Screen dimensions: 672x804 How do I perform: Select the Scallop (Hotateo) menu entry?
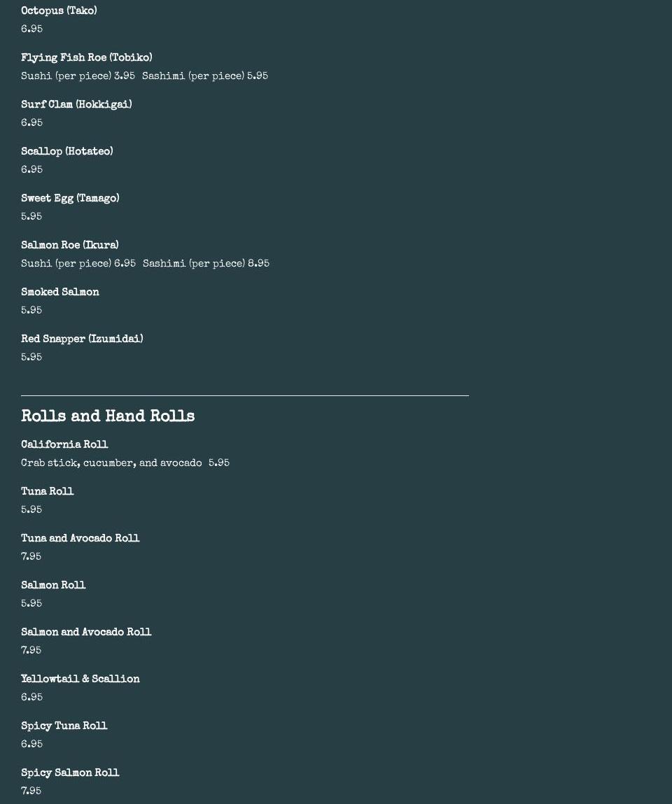click(x=67, y=152)
